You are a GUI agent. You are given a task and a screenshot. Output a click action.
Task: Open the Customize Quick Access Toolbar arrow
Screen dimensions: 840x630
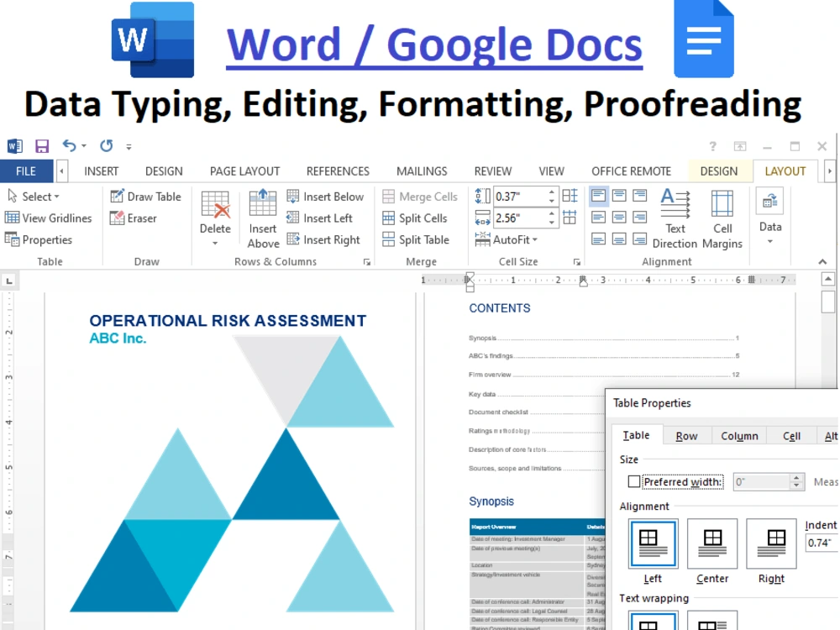click(129, 146)
